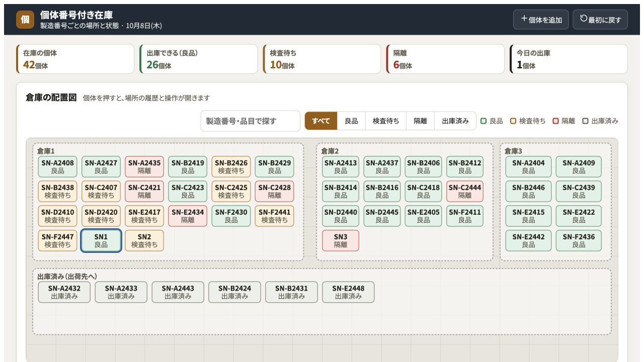This screenshot has height=362, width=644.
Task: Open unit SN-A2408 in 倉庫1
Action: pos(58,166)
